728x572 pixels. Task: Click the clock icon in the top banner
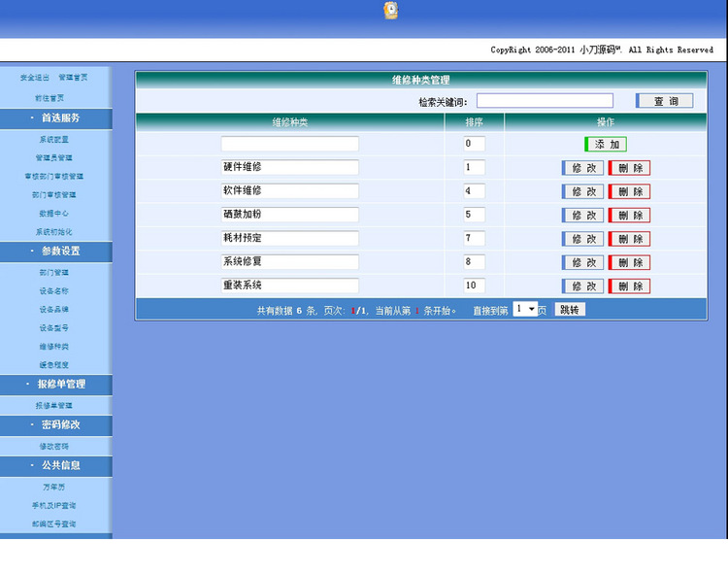click(391, 11)
